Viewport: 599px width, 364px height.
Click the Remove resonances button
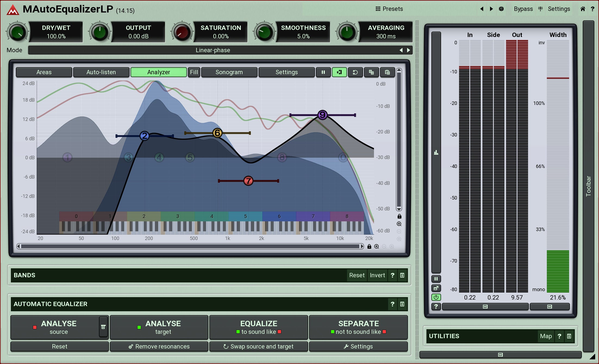tap(159, 347)
